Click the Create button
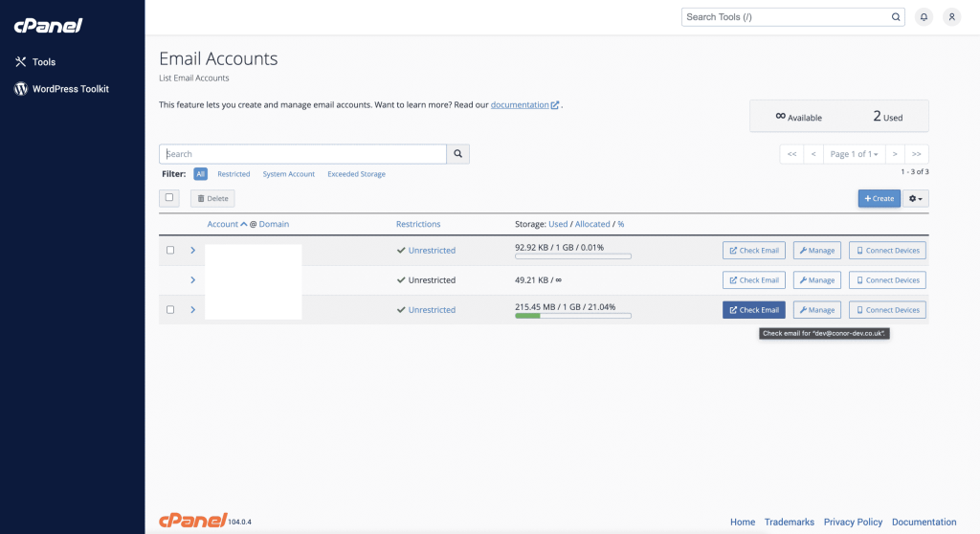The image size is (980, 534). [879, 198]
